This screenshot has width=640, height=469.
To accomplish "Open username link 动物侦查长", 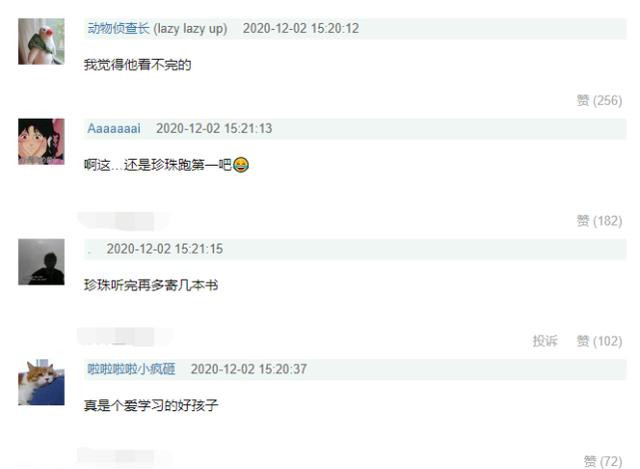I will coord(118,28).
